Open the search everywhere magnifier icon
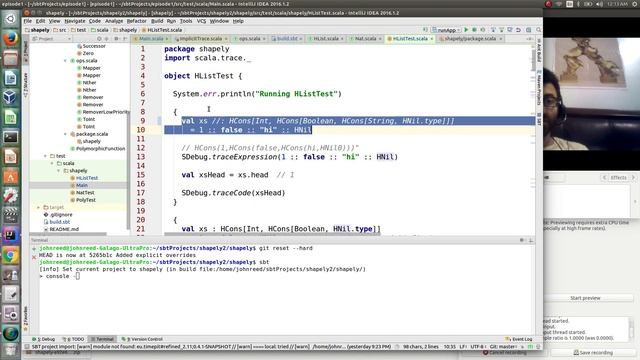 click(x=538, y=30)
